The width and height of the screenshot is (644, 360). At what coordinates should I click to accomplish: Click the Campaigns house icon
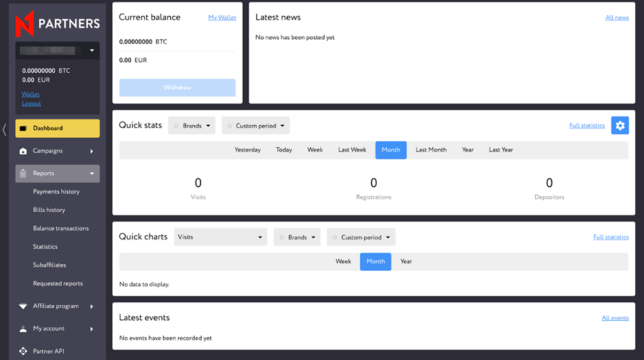coord(23,152)
